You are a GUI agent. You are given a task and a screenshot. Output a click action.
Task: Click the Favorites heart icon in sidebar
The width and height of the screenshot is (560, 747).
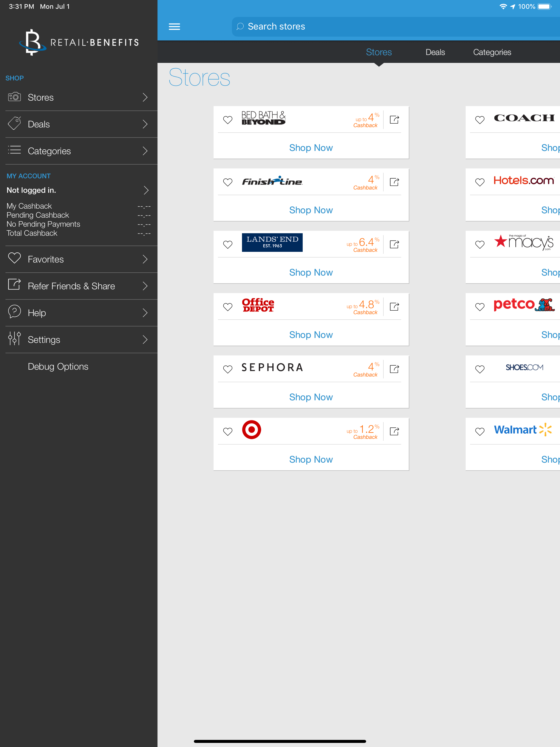tap(14, 258)
